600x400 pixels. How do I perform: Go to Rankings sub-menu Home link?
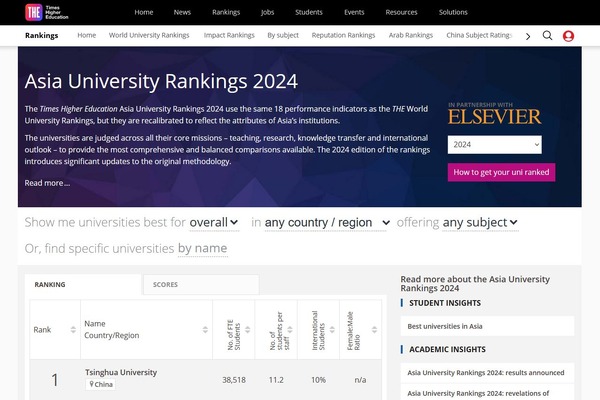[x=86, y=35]
